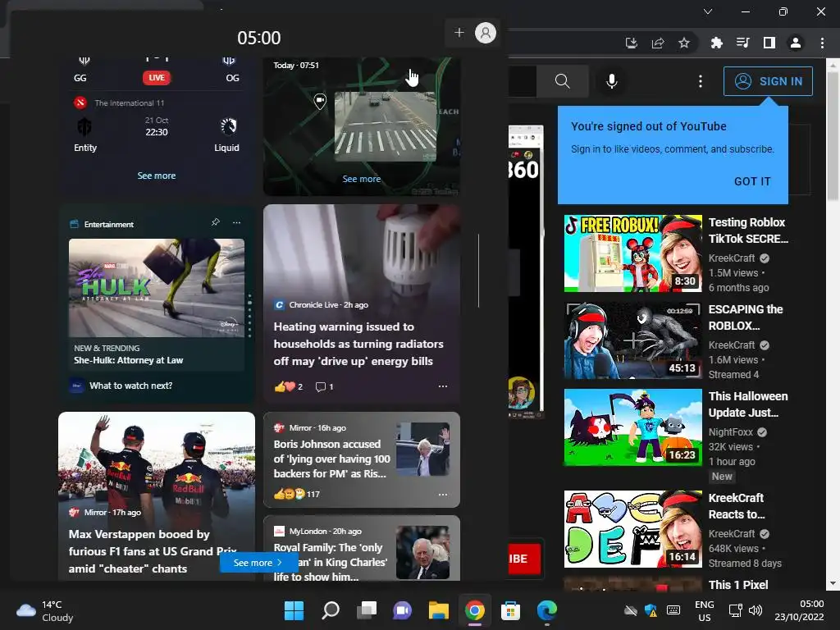Viewport: 840px width, 630px height.
Task: Launch Microsoft Edge from taskbar
Action: 546,610
